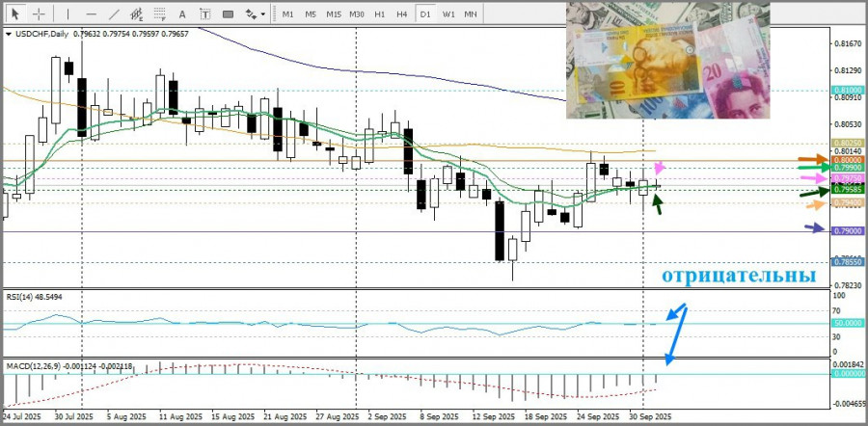Click the 0.78550 price level label
Image resolution: width=868 pixels, height=426 pixels.
coord(848,262)
